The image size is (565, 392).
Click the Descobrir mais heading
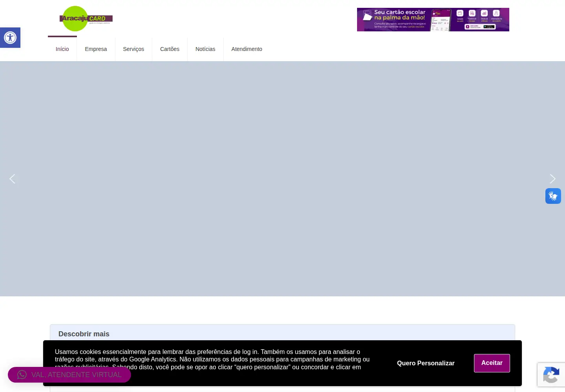click(84, 334)
